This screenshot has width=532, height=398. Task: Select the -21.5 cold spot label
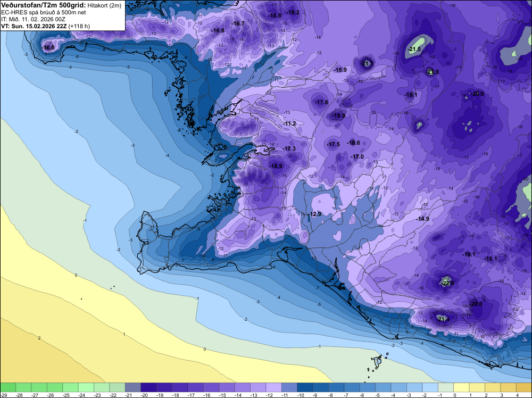(414, 49)
